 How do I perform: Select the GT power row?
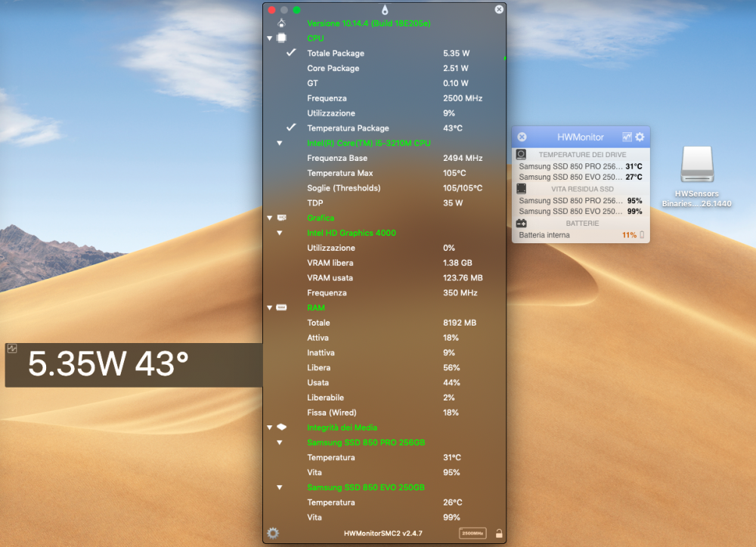pyautogui.click(x=384, y=83)
